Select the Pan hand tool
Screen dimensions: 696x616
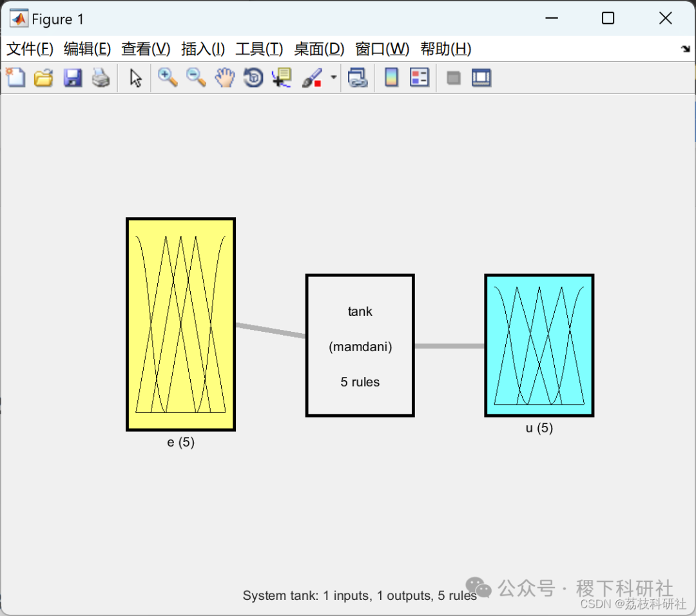[225, 78]
